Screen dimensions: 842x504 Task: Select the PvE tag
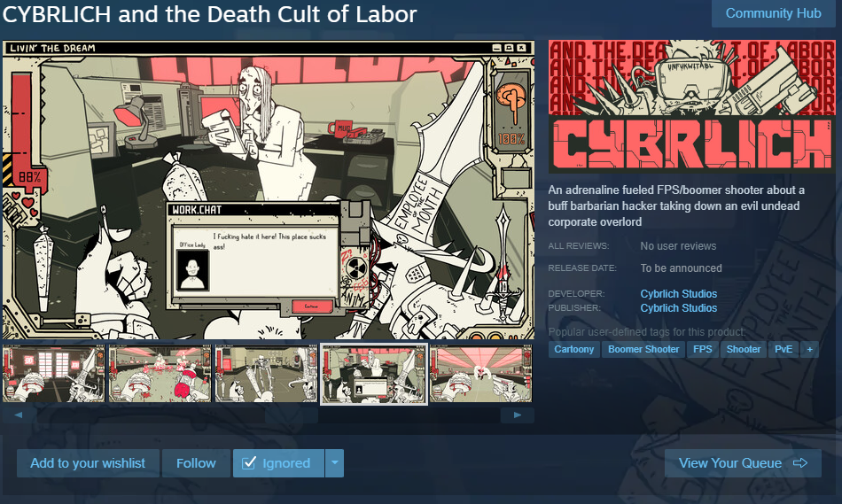click(x=784, y=349)
